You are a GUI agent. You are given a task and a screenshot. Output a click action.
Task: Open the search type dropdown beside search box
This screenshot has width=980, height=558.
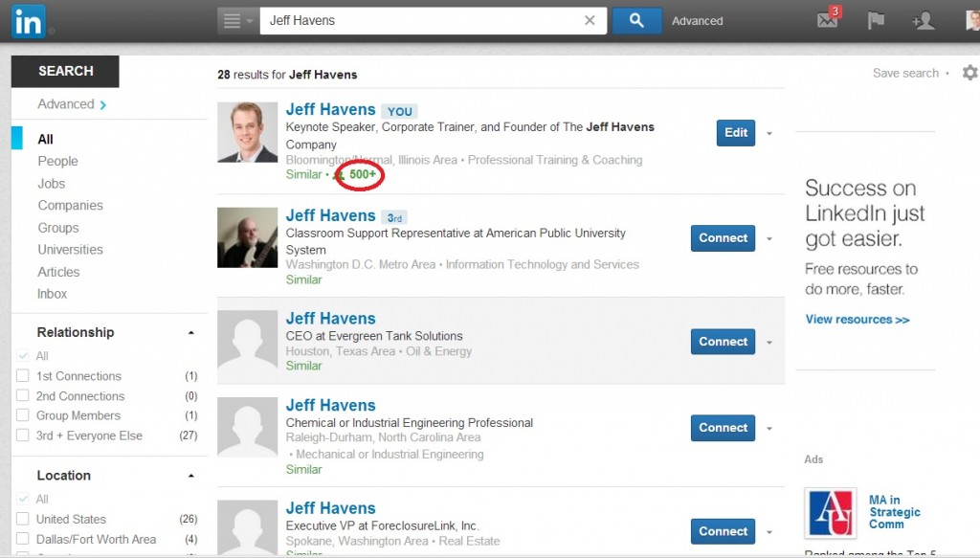coord(237,20)
